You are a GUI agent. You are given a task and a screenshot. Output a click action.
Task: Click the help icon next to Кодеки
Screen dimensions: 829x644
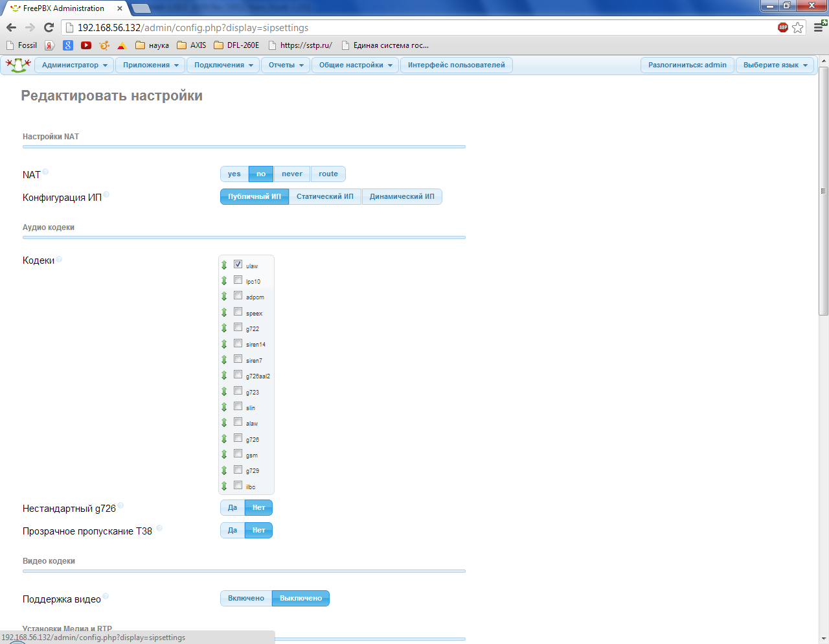59,259
